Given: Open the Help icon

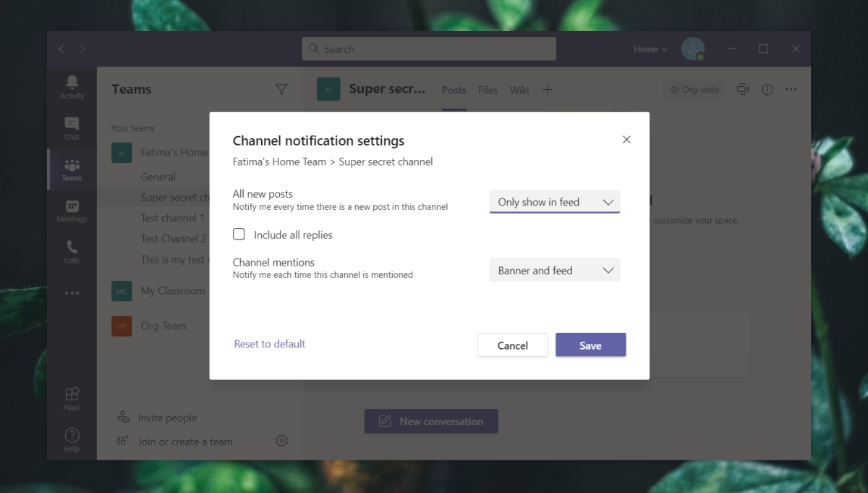Looking at the screenshot, I should click(x=72, y=439).
